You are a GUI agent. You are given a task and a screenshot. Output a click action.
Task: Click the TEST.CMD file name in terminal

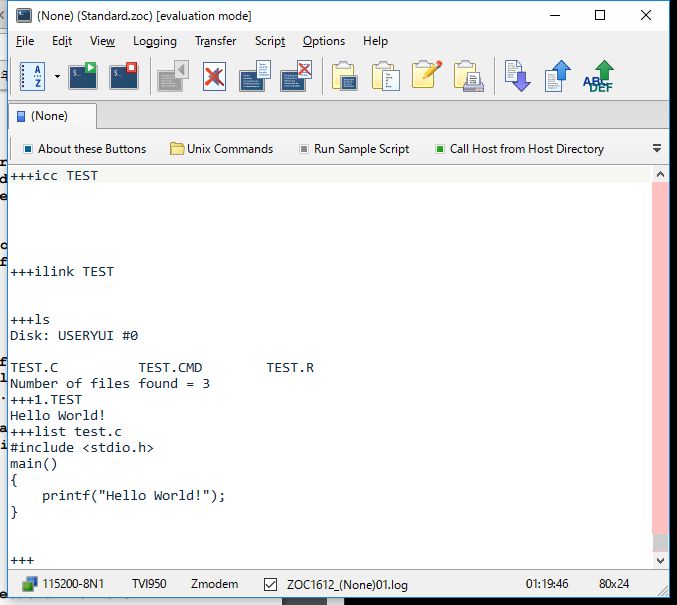(x=170, y=368)
